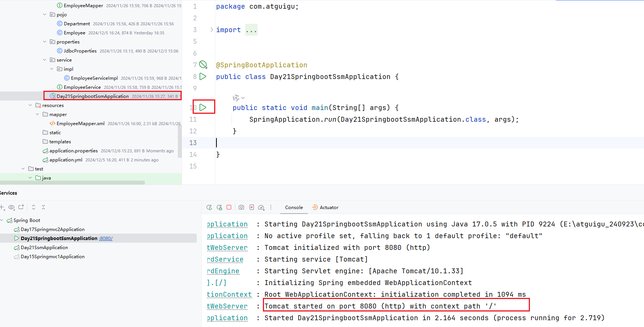Viewport: 644px width, 327px height.
Task: Click the Rerun in Debug mode icon
Action: pyautogui.click(x=219, y=207)
